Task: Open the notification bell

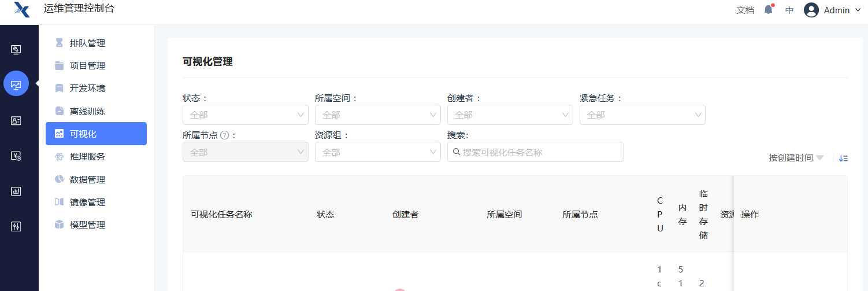Action: 769,10
